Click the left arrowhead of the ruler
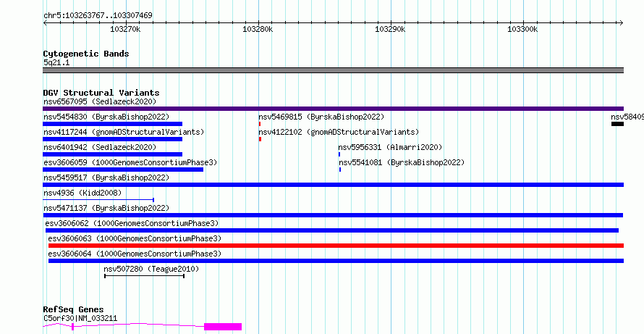 tap(45, 23)
